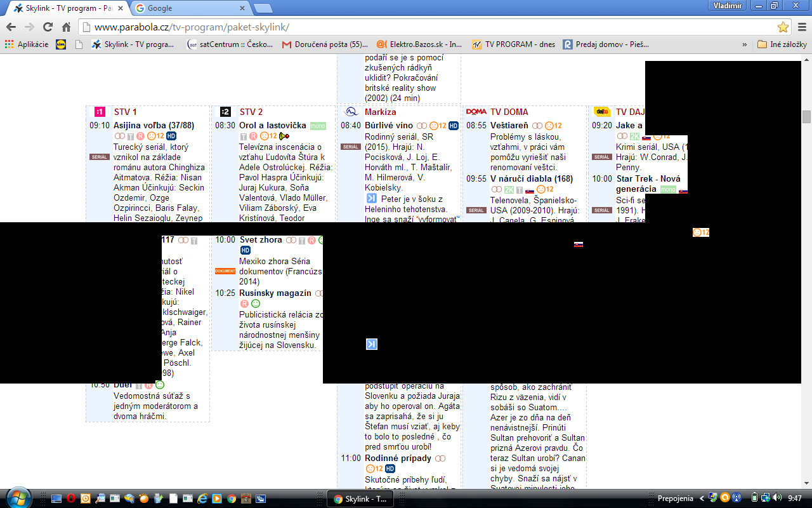The height and width of the screenshot is (508, 812).
Task: Click the green smiley under Rusínsky magazín
Action: point(256,304)
